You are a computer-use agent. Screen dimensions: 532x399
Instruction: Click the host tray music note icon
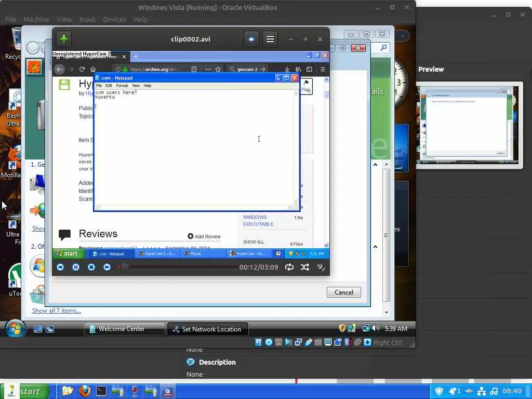[x=495, y=391]
